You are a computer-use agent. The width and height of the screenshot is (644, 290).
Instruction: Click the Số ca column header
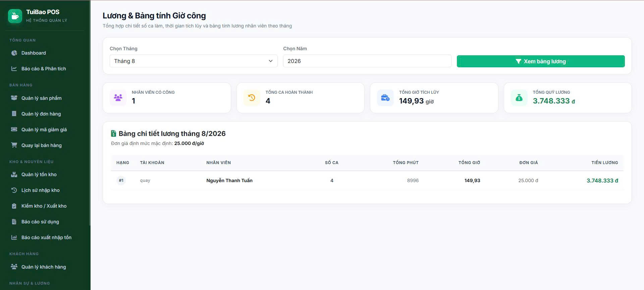(x=332, y=162)
